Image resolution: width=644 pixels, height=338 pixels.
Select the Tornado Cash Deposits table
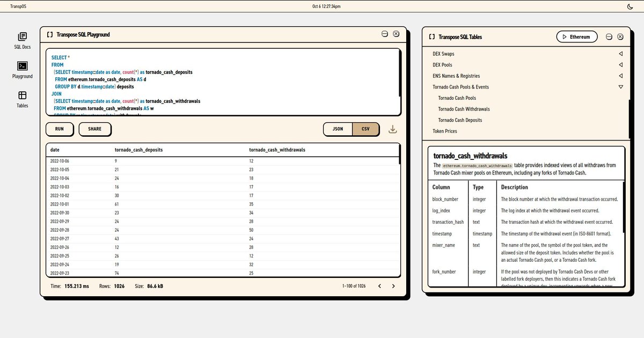click(x=460, y=120)
